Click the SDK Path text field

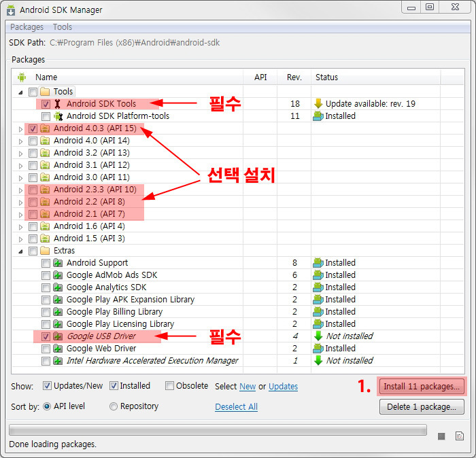pyautogui.click(x=135, y=42)
